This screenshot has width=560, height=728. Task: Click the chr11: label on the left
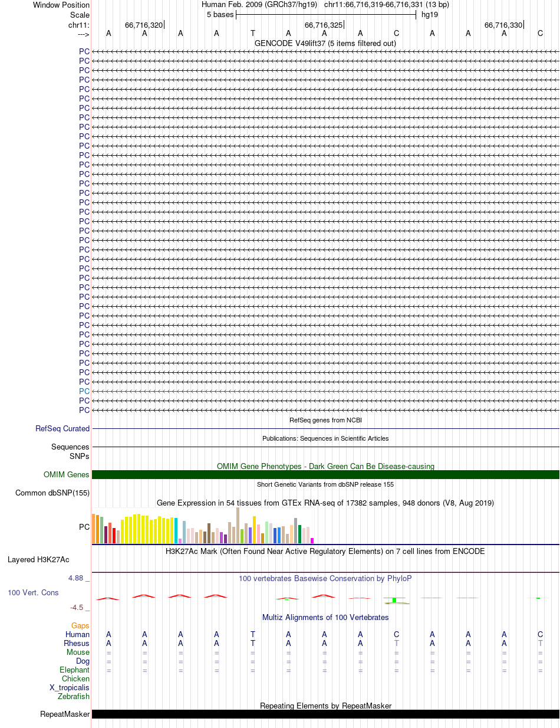coord(79,25)
